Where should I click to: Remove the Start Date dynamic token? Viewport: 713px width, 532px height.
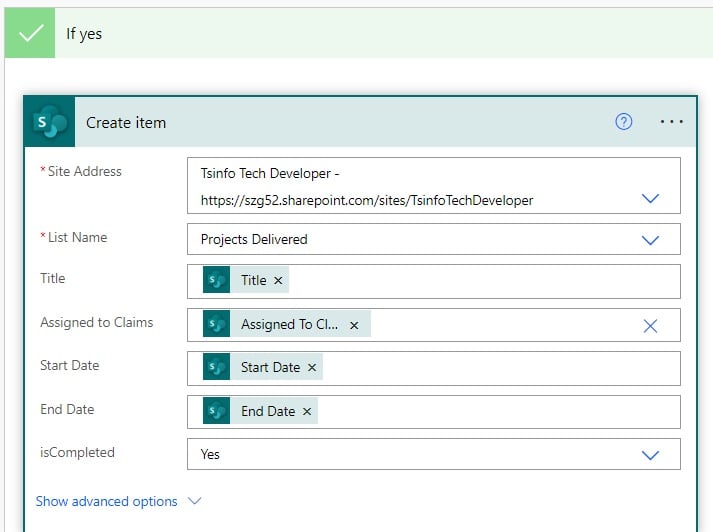(x=311, y=367)
